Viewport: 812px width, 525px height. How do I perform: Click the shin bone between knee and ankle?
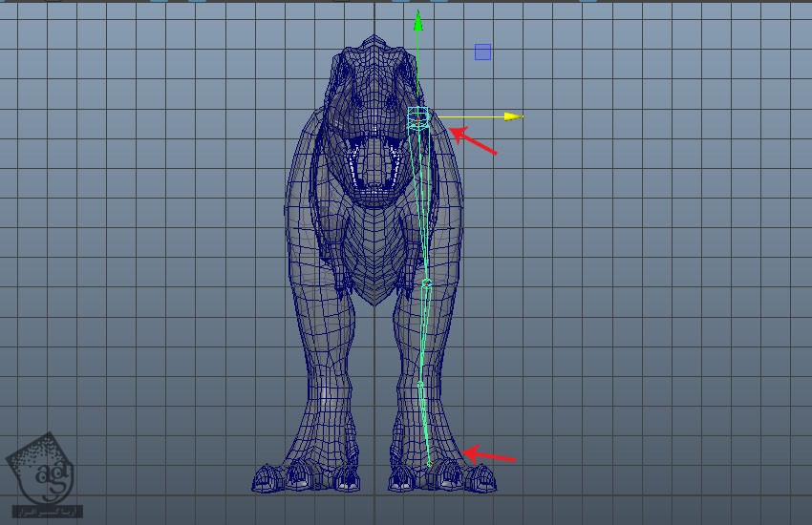(x=424, y=334)
